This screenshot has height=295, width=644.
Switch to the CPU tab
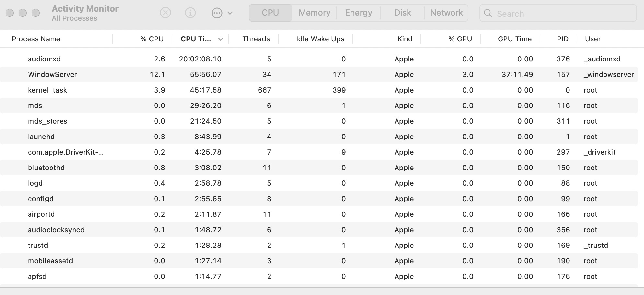(x=270, y=13)
